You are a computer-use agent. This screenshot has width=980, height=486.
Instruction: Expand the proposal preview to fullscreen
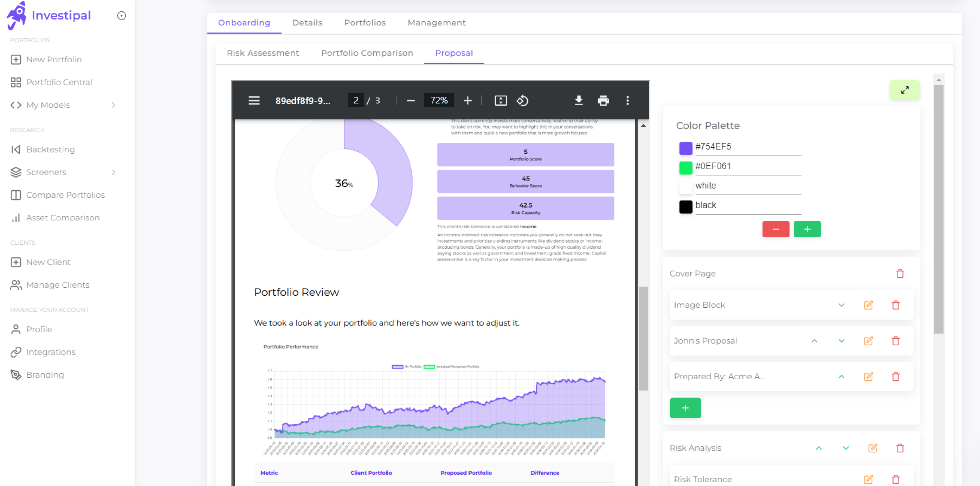tap(905, 90)
